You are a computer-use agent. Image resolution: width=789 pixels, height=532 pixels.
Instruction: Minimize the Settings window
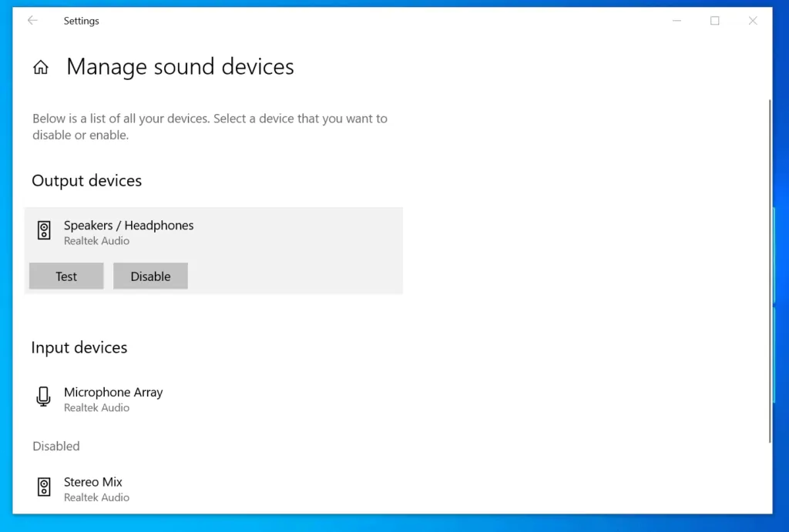point(677,21)
